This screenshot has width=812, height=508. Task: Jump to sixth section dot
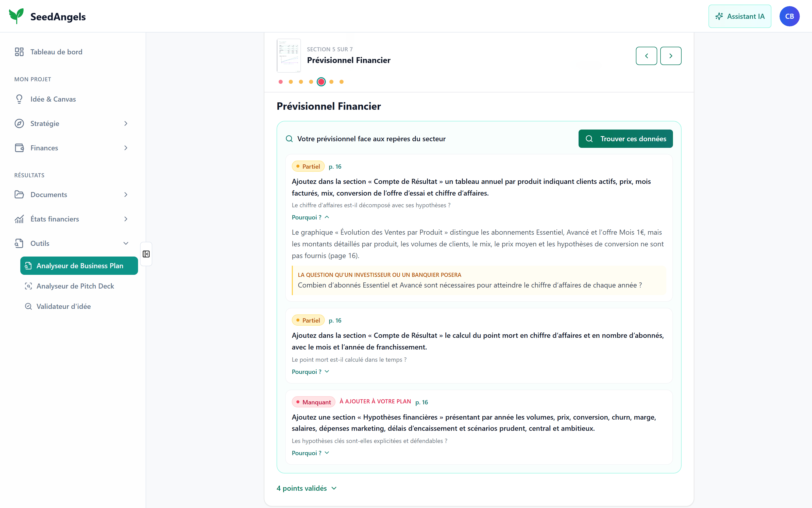331,82
